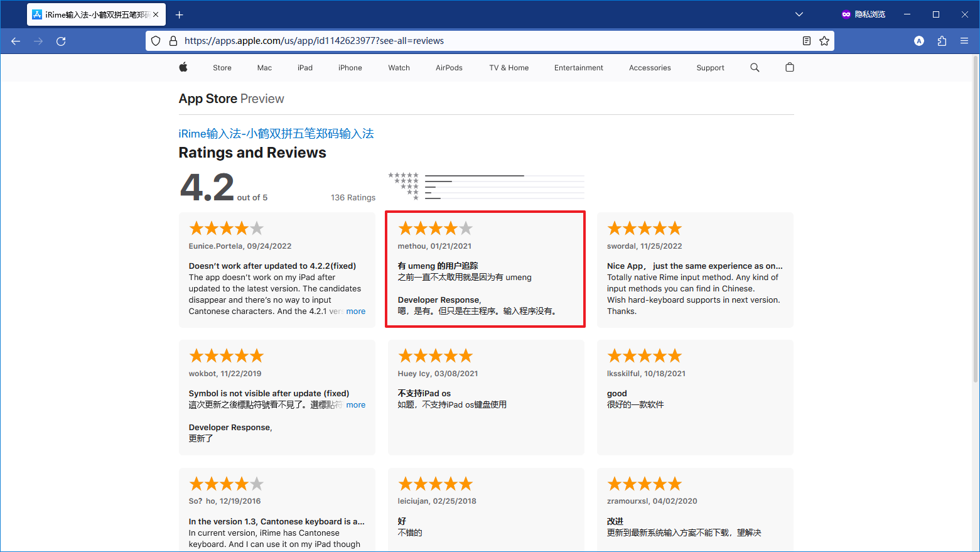
Task: Open the search magnifier on the Apple site
Action: (755, 67)
